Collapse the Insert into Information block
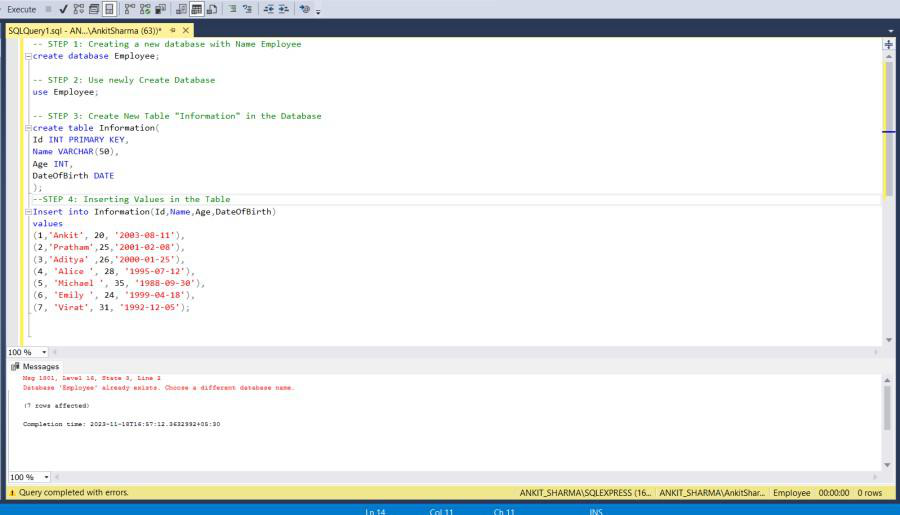The image size is (900, 515). (27, 212)
